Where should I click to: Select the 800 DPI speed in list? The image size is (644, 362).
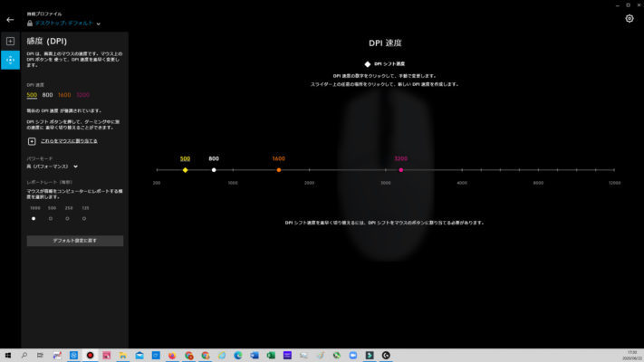47,94
